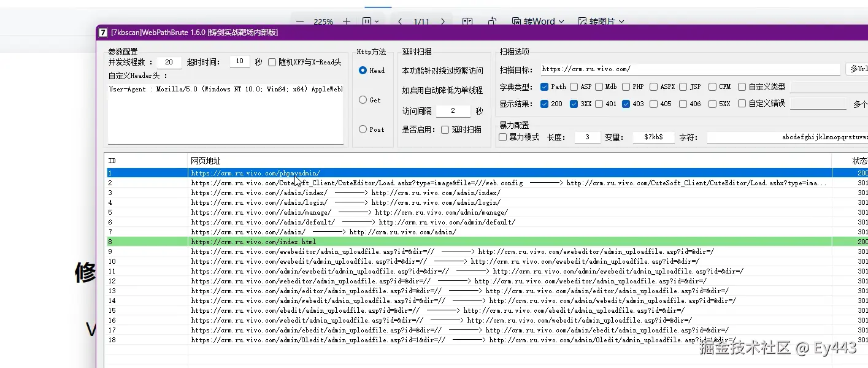Check the 5XX result status
868x368 pixels.
pyautogui.click(x=712, y=104)
